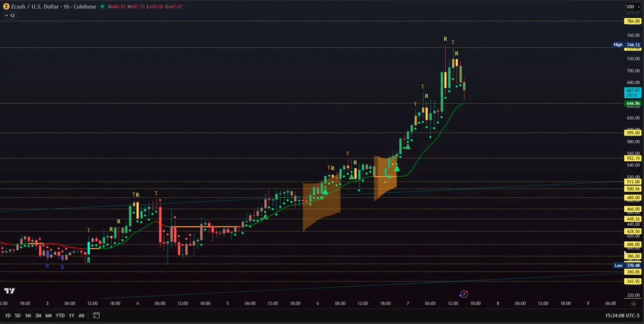This screenshot has height=324, width=644.
Task: Click the 360.06 price level label
Action: [x=633, y=271]
